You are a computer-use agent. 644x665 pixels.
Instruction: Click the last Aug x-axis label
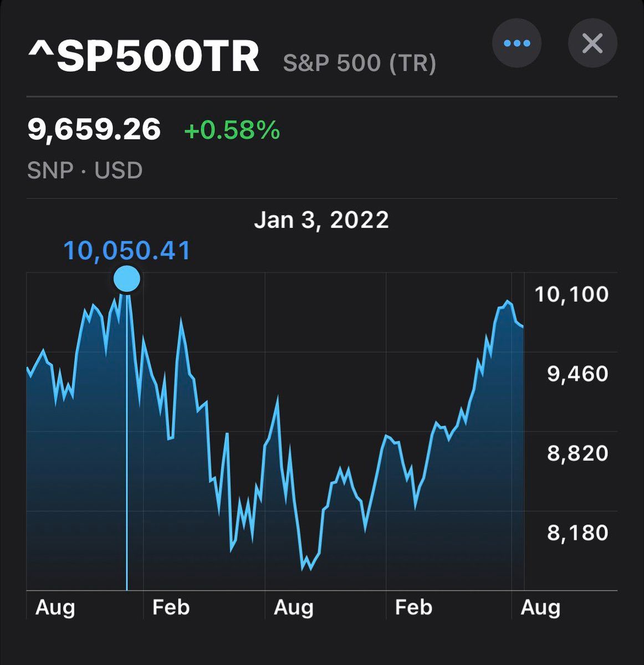(540, 607)
